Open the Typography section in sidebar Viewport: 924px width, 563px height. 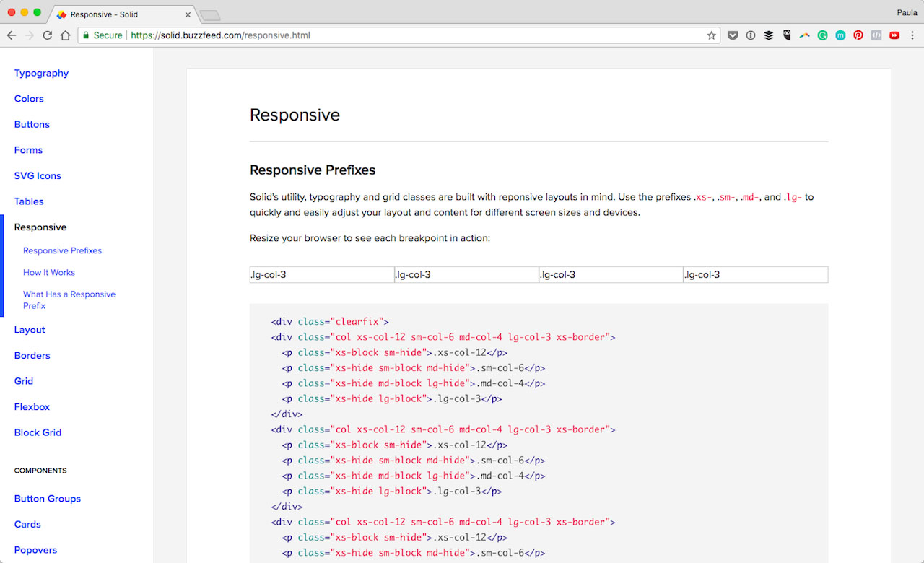41,73
